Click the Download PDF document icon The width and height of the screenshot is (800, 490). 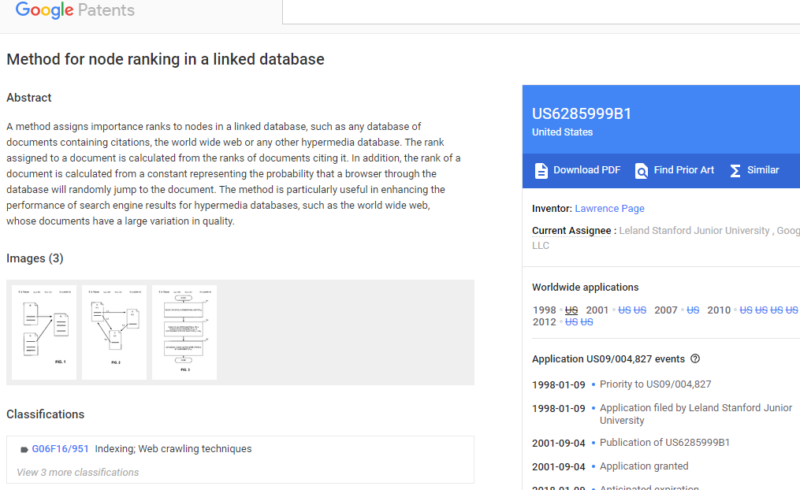point(541,170)
